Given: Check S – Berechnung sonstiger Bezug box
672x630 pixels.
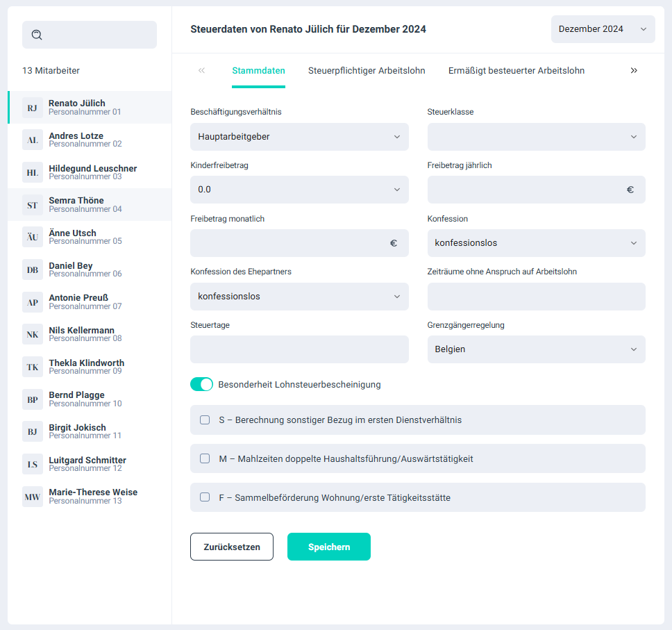Looking at the screenshot, I should tap(205, 420).
